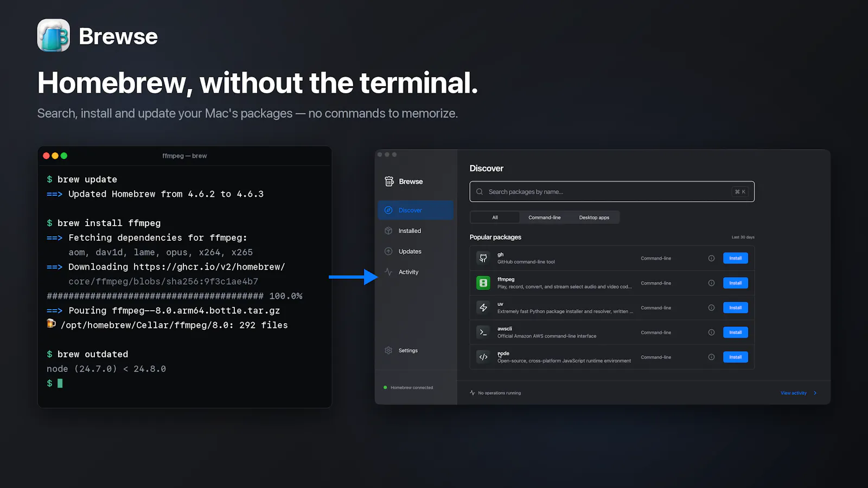Install the uv package
This screenshot has height=488, width=868.
click(x=735, y=307)
